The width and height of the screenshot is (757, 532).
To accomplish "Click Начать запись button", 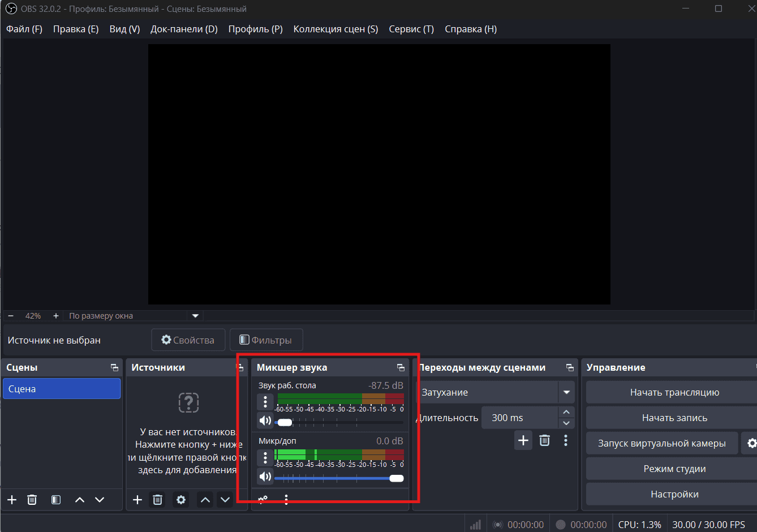I will click(x=674, y=418).
